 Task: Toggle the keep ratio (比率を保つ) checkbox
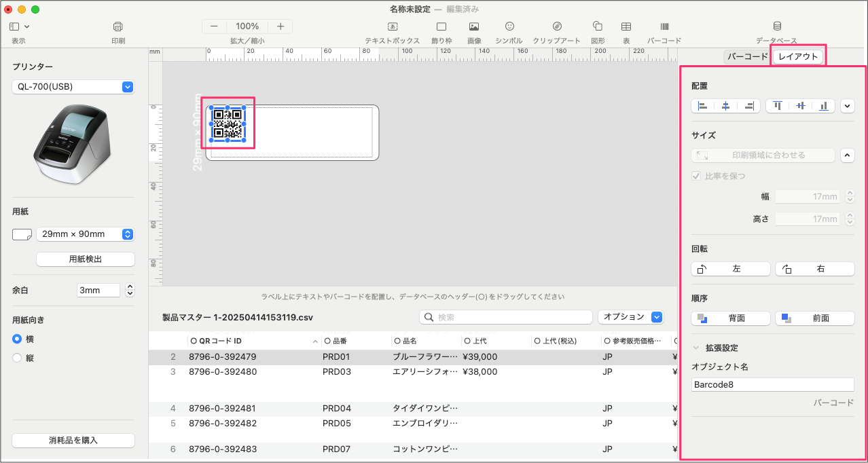coord(696,176)
